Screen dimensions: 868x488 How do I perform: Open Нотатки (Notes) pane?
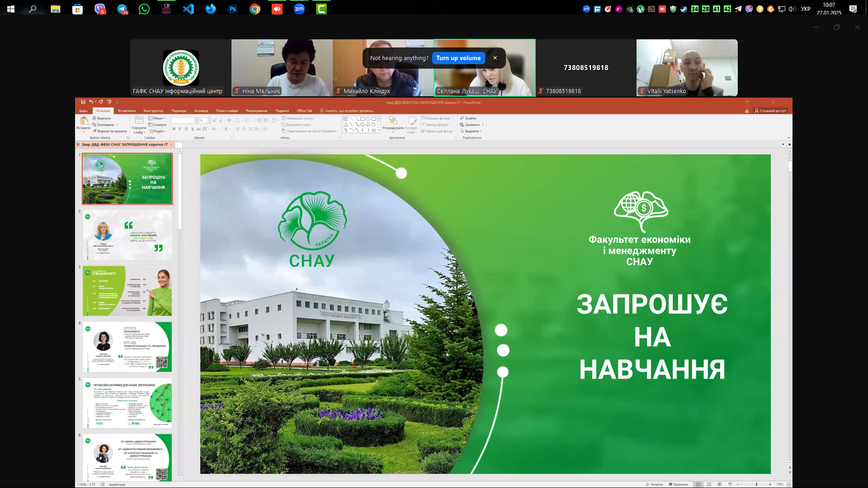(655, 484)
